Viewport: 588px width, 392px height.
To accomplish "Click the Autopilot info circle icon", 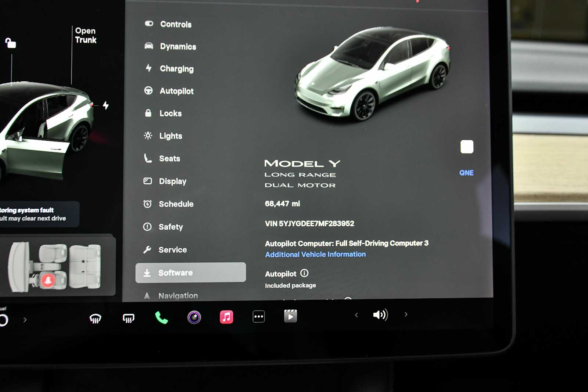I will [304, 273].
